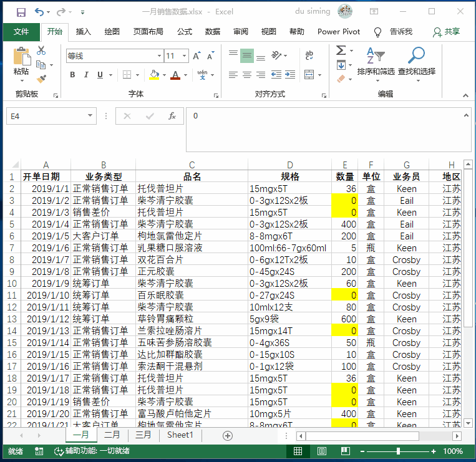Open the Sheet1 worksheet
Viewport: 476px width, 462px height.
coord(180,435)
